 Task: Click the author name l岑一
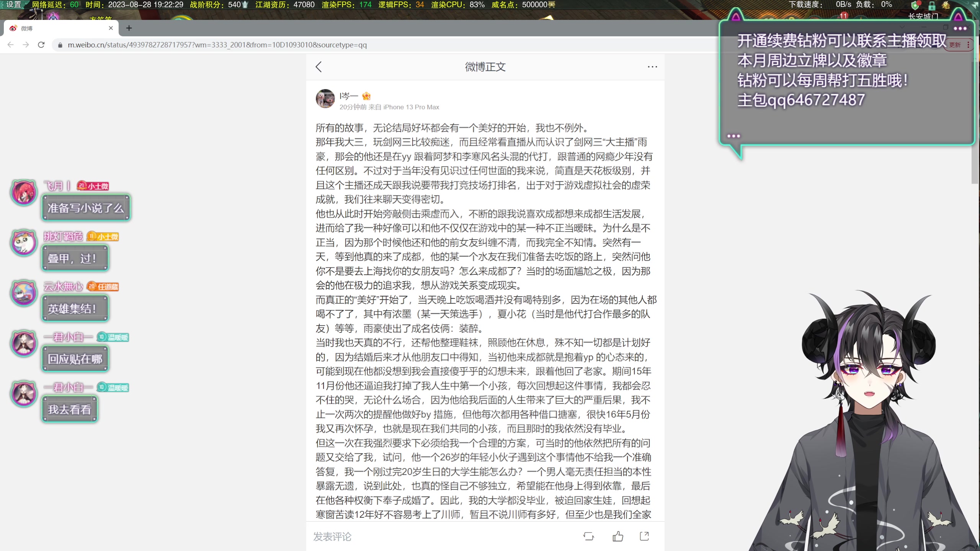click(349, 96)
